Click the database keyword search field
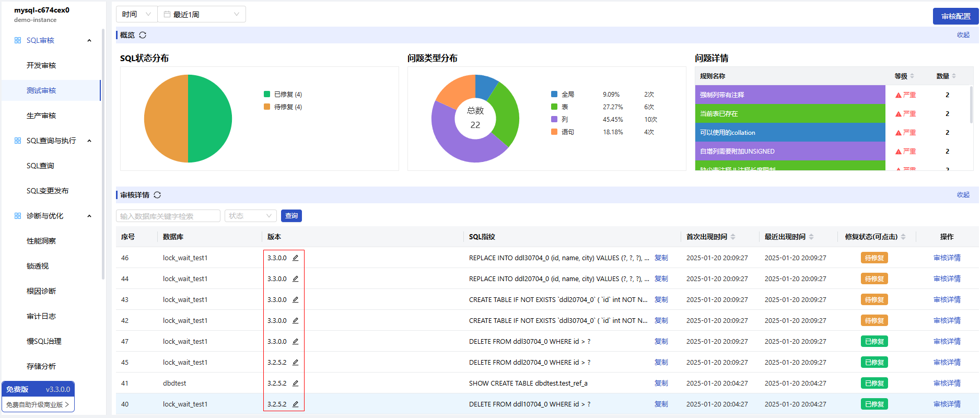 pyautogui.click(x=168, y=216)
